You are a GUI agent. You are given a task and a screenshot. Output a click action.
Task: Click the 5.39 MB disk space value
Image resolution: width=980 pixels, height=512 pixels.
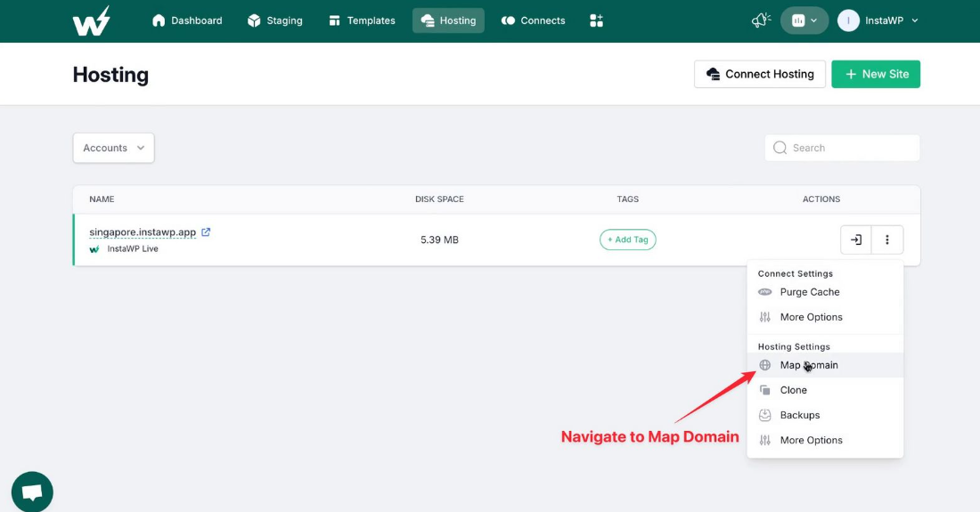point(439,240)
